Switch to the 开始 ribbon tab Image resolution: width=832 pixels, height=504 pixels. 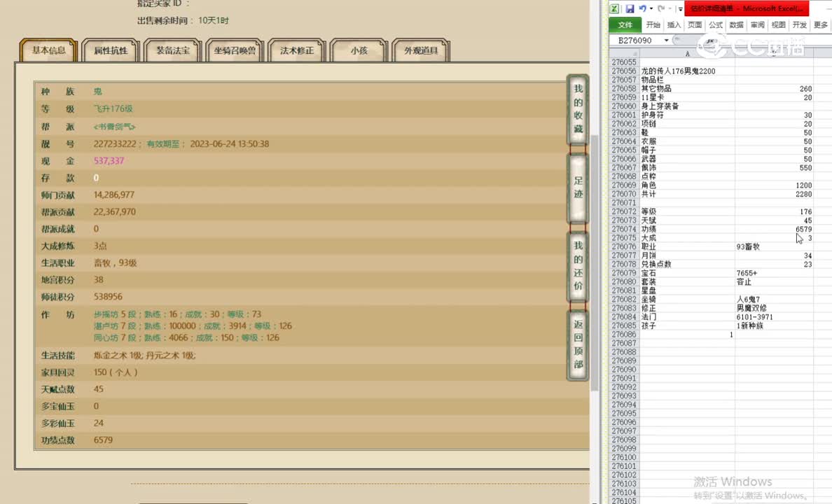[x=653, y=25]
